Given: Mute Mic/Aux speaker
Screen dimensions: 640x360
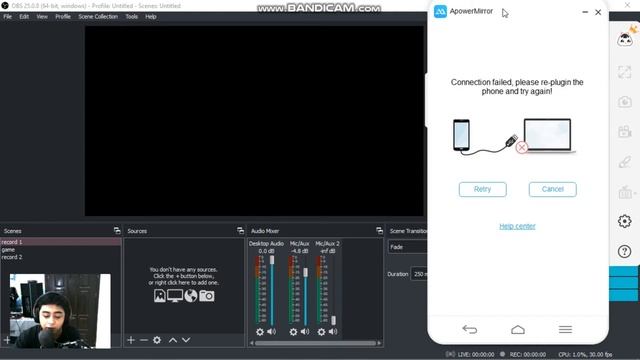Looking at the screenshot, I should [305, 332].
